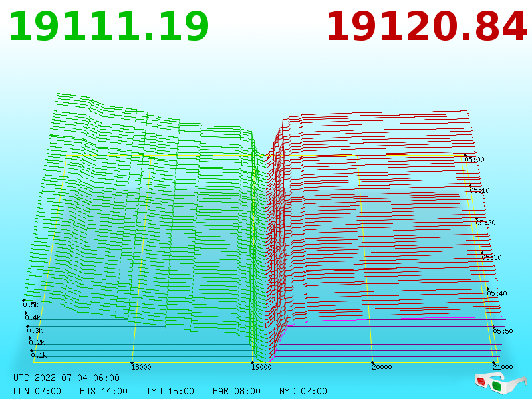Click the 21000 price axis label
The width and height of the screenshot is (532, 399).
pyautogui.click(x=503, y=367)
